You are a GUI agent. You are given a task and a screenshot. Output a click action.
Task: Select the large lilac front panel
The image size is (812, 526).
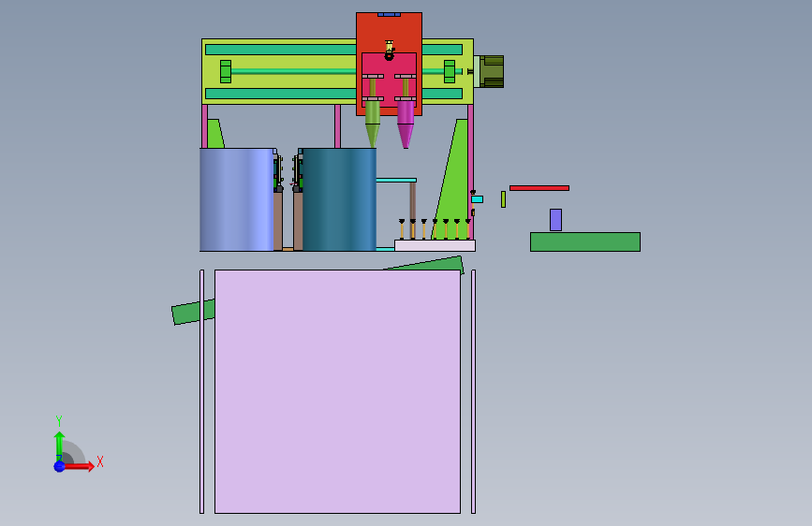point(338,391)
